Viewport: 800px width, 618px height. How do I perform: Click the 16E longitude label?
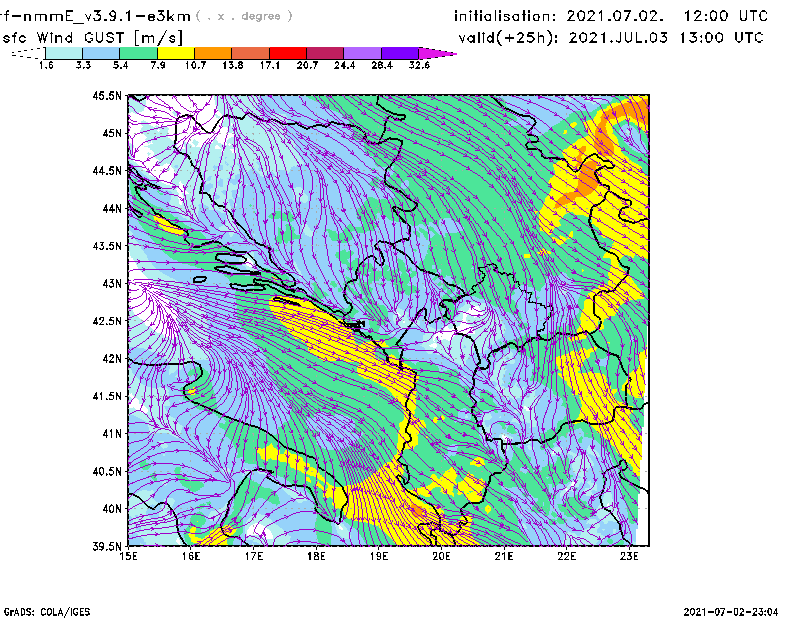191,556
